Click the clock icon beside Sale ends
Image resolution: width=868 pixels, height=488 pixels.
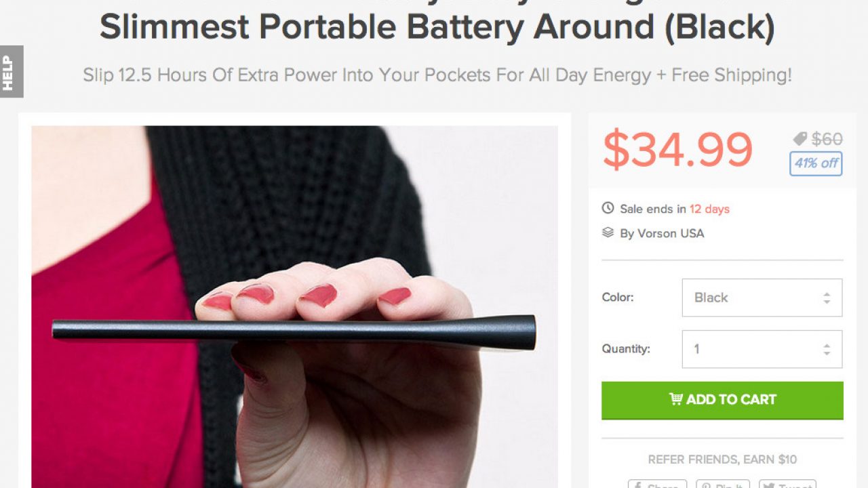point(608,208)
